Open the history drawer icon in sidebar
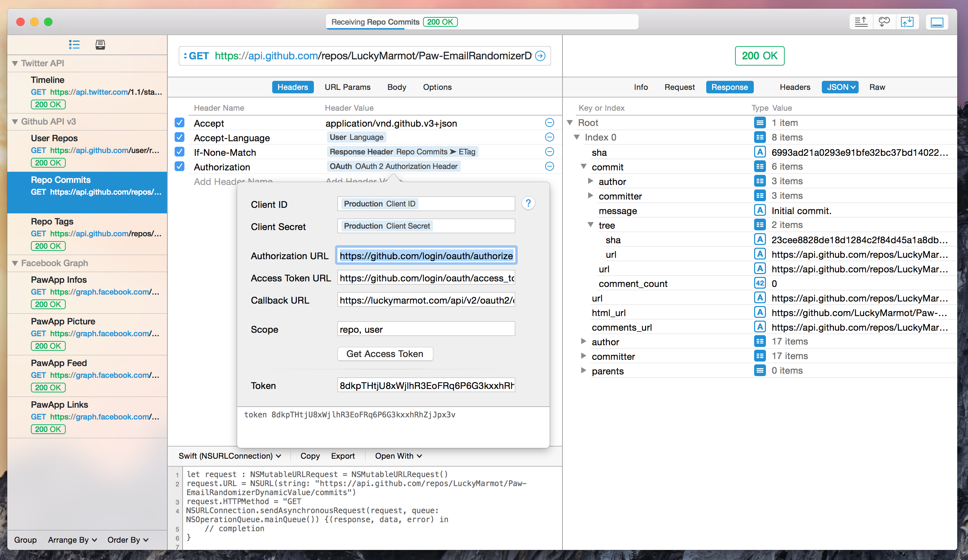This screenshot has width=968, height=560. tap(100, 44)
